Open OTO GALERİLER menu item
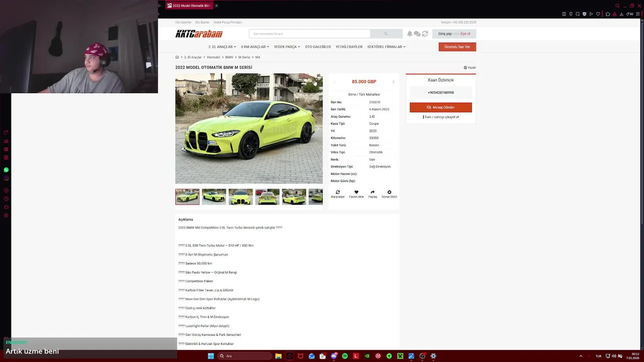644x362 pixels. point(318,47)
